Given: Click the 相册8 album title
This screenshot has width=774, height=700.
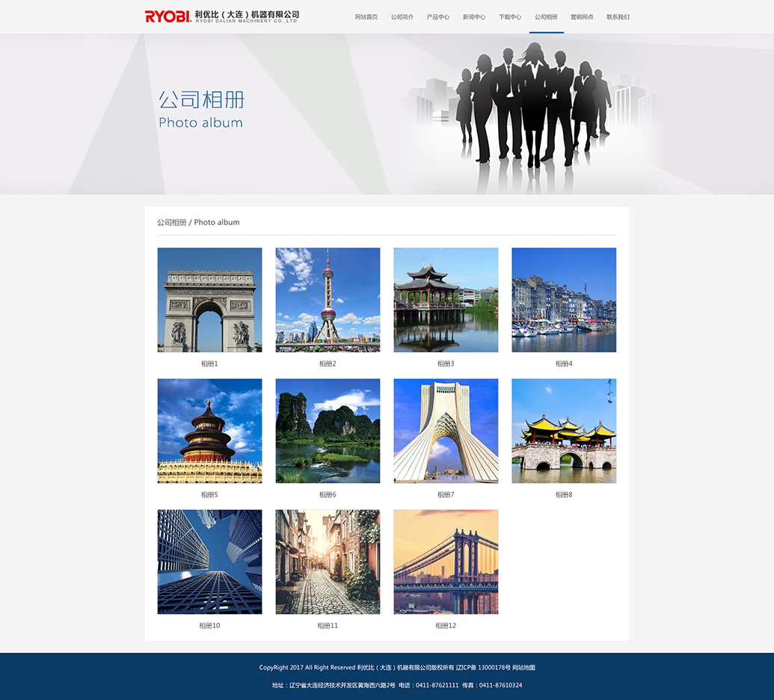Looking at the screenshot, I should pos(564,495).
